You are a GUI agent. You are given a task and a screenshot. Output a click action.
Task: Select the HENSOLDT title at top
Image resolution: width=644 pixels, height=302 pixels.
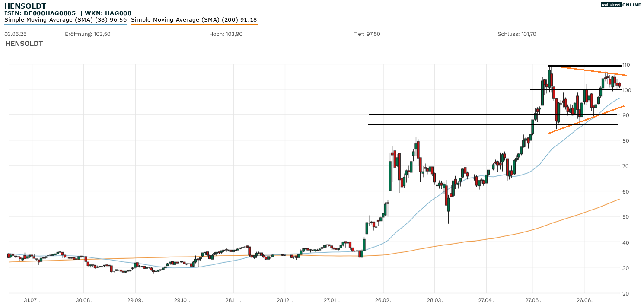point(25,6)
